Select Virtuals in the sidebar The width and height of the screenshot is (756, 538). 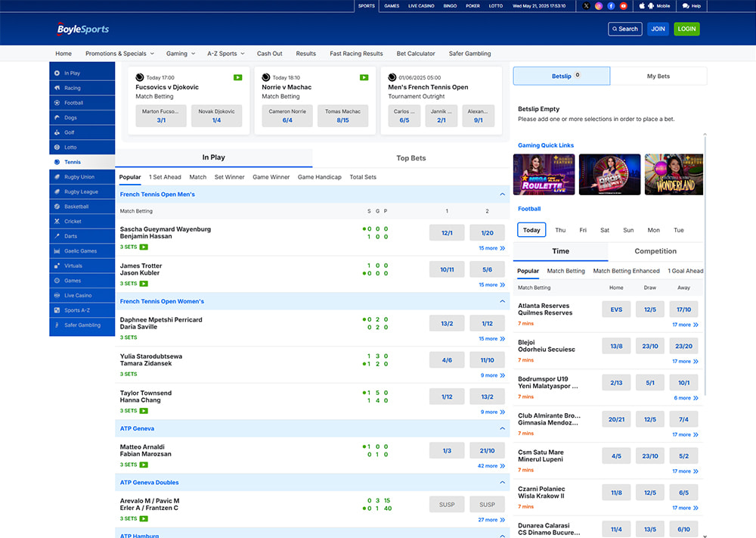click(82, 266)
